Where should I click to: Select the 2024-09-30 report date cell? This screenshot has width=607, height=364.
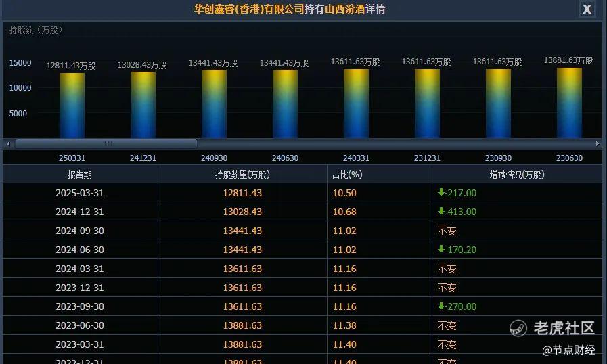(x=80, y=231)
